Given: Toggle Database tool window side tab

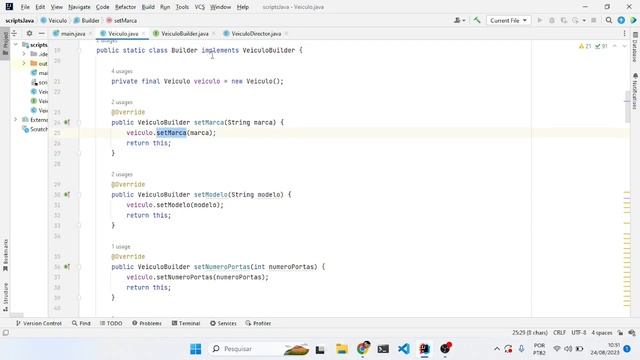Looking at the screenshot, I should 635,48.
